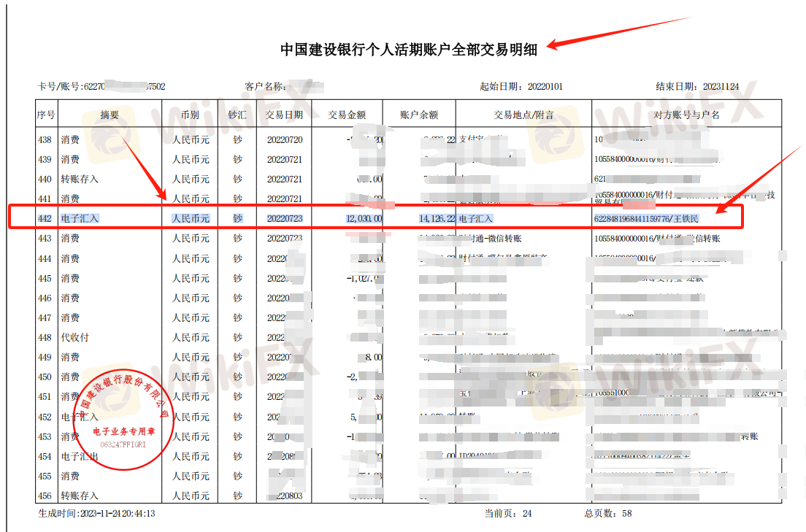Click 消费 in row 444
This screenshot has width=806, height=532.
[x=70, y=258]
